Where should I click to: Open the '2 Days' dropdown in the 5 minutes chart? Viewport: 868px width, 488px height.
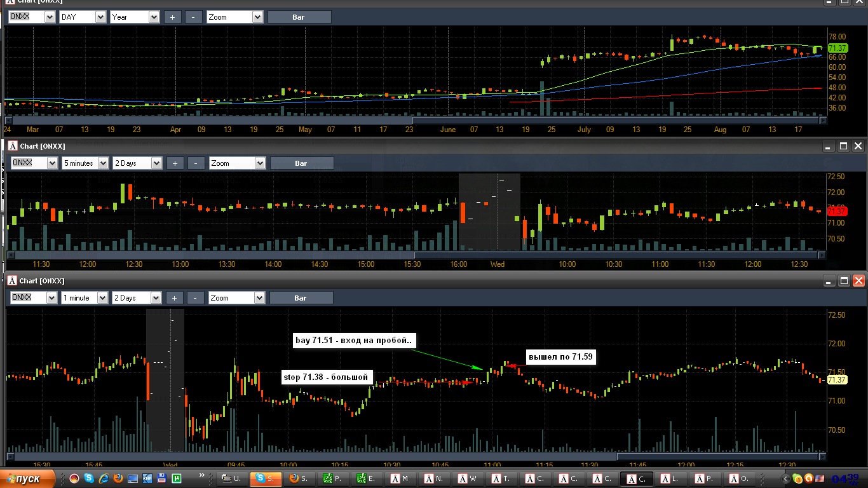(156, 163)
